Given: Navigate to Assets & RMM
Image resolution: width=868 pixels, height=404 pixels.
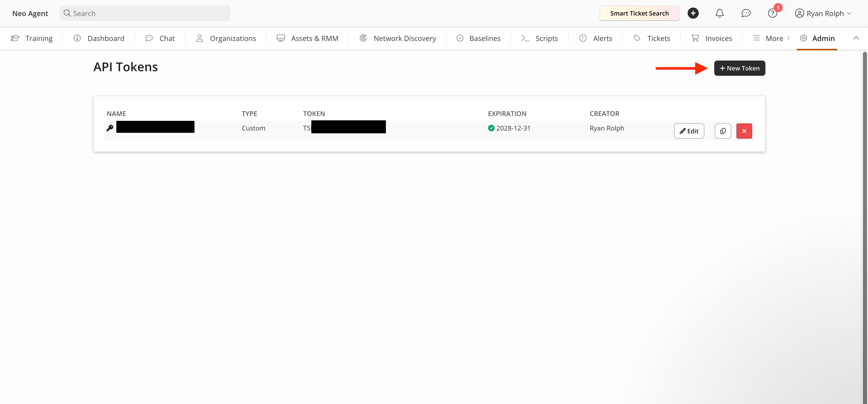Looking at the screenshot, I should pos(307,38).
